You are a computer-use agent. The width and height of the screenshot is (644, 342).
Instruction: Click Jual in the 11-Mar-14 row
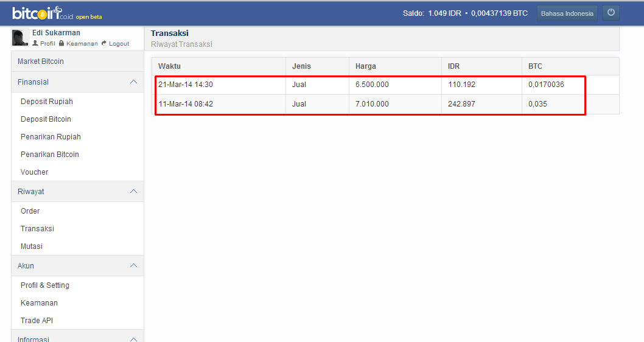coord(299,104)
